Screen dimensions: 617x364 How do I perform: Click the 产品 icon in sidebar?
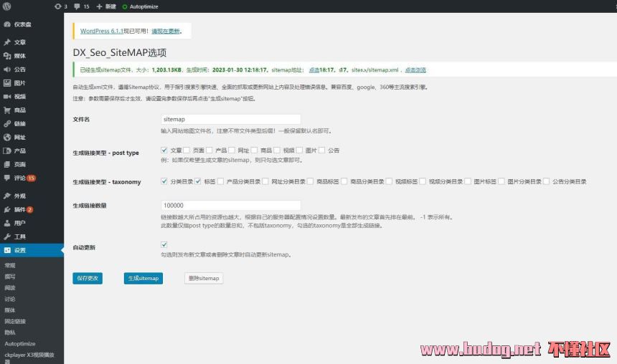tap(7, 150)
